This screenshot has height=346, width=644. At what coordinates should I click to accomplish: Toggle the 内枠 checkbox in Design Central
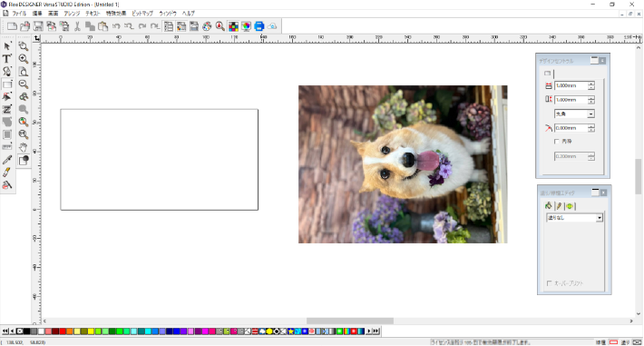(557, 142)
